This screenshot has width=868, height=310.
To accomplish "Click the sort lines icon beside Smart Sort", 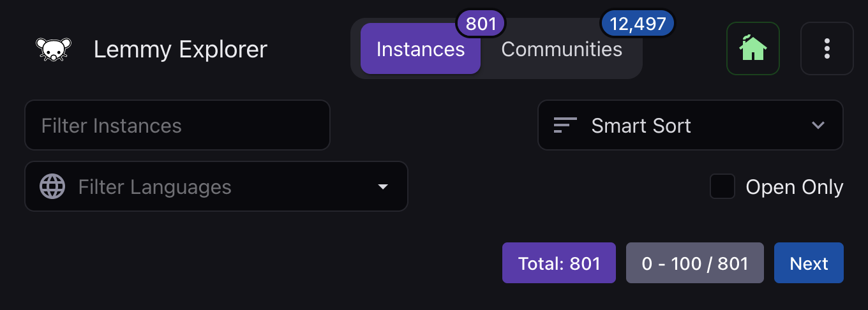I will coord(565,126).
